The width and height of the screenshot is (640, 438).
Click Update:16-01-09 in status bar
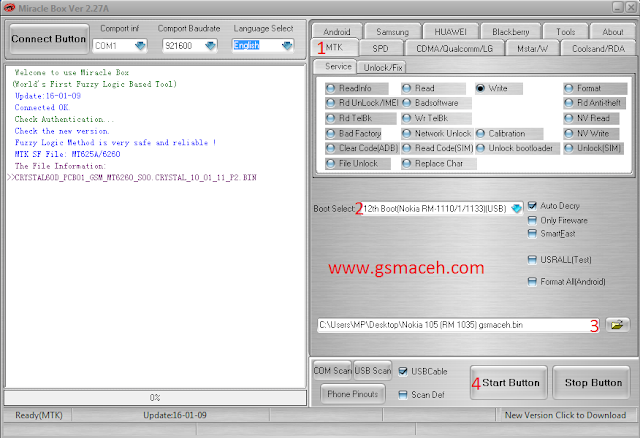175,415
